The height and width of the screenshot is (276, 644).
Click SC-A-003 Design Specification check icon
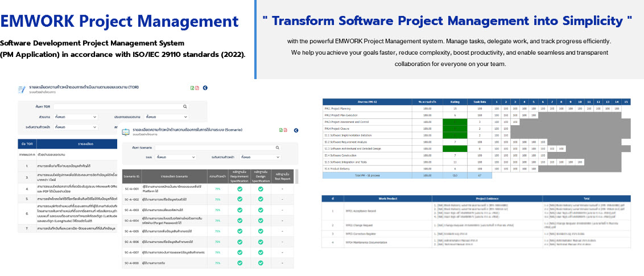(x=261, y=209)
